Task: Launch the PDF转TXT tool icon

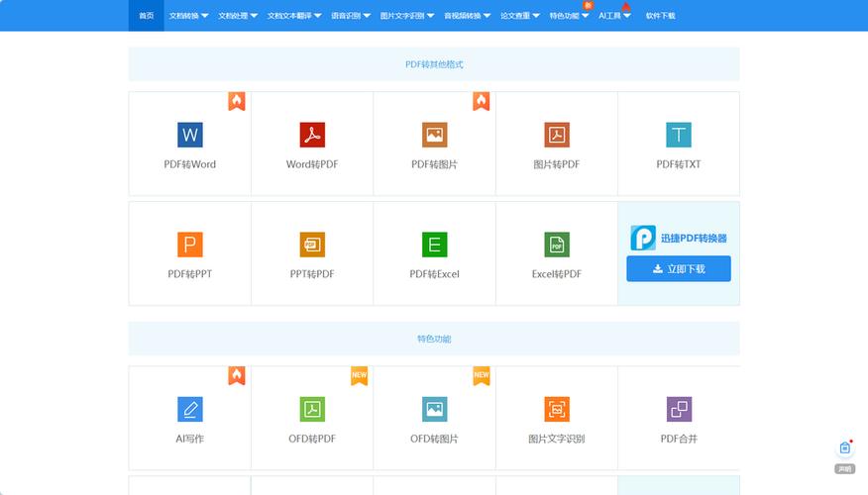Action: click(679, 135)
